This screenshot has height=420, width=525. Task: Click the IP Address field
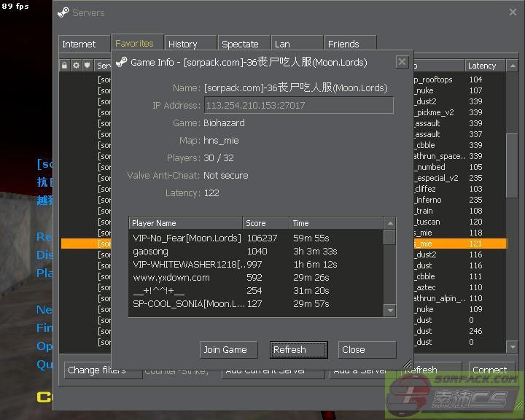[x=298, y=106]
